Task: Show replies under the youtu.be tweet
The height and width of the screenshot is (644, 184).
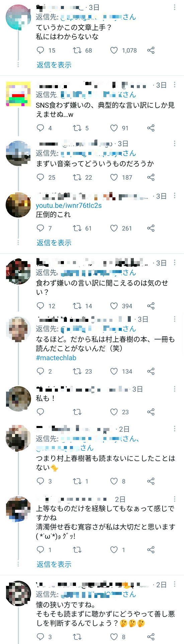Action: tap(54, 243)
